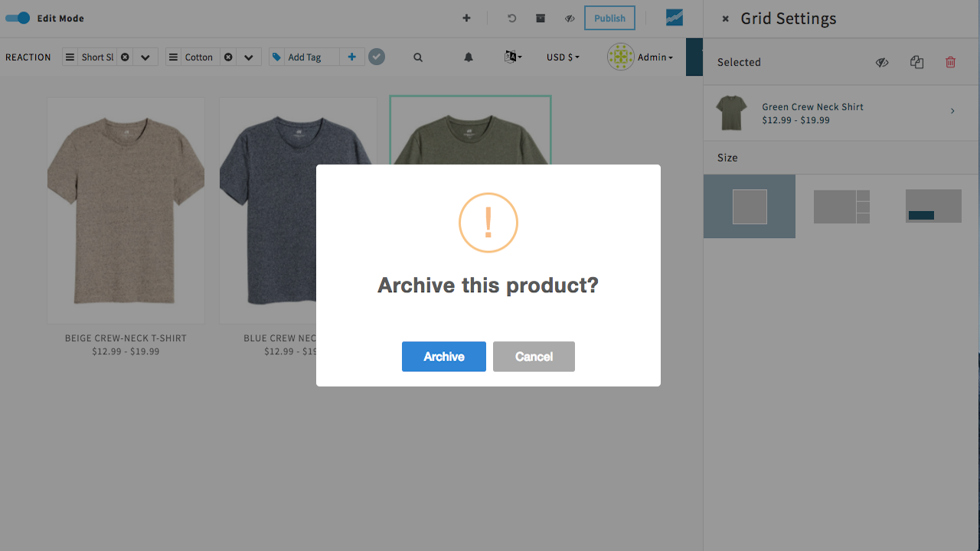The width and height of the screenshot is (980, 551).
Task: Cancel the archive product dialog
Action: 534,357
